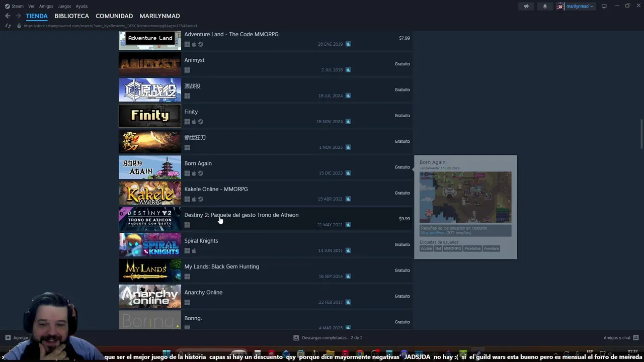Viewport: 644px width, 362px height.
Task: Click the Anarchy Online thumbnail
Action: pyautogui.click(x=150, y=296)
